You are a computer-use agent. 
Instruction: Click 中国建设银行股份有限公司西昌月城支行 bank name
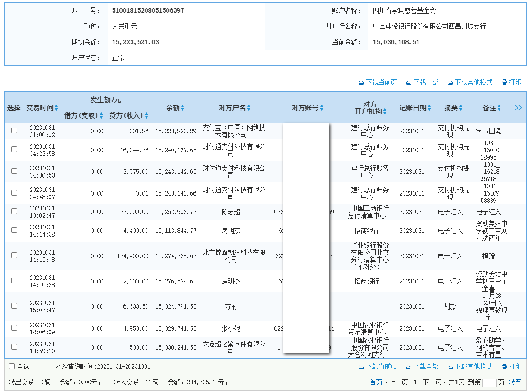tap(429, 26)
